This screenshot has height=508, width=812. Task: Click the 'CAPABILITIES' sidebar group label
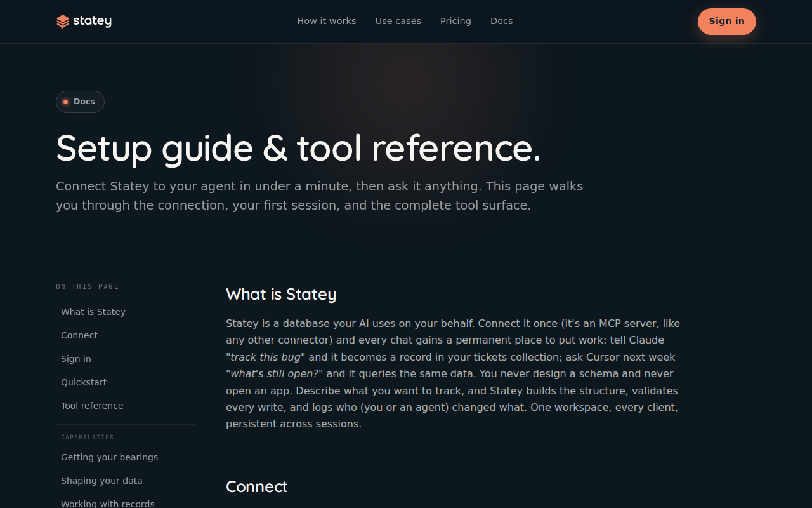pyautogui.click(x=88, y=438)
